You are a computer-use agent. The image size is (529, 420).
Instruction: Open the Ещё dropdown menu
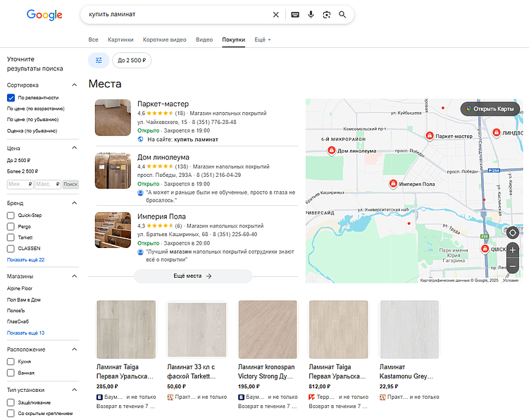pyautogui.click(x=262, y=39)
